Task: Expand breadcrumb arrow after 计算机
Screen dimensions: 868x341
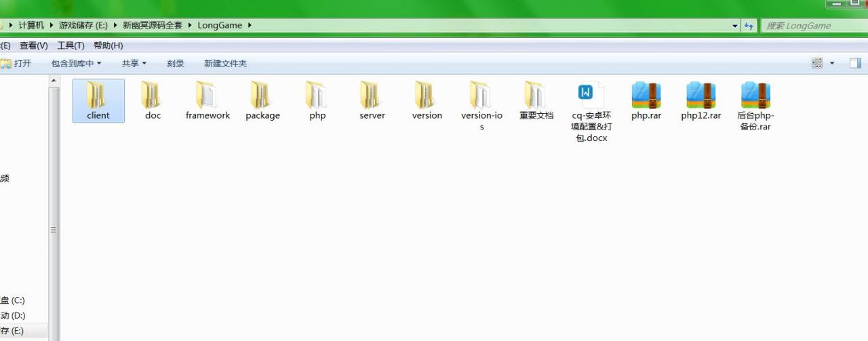Action: (x=51, y=25)
